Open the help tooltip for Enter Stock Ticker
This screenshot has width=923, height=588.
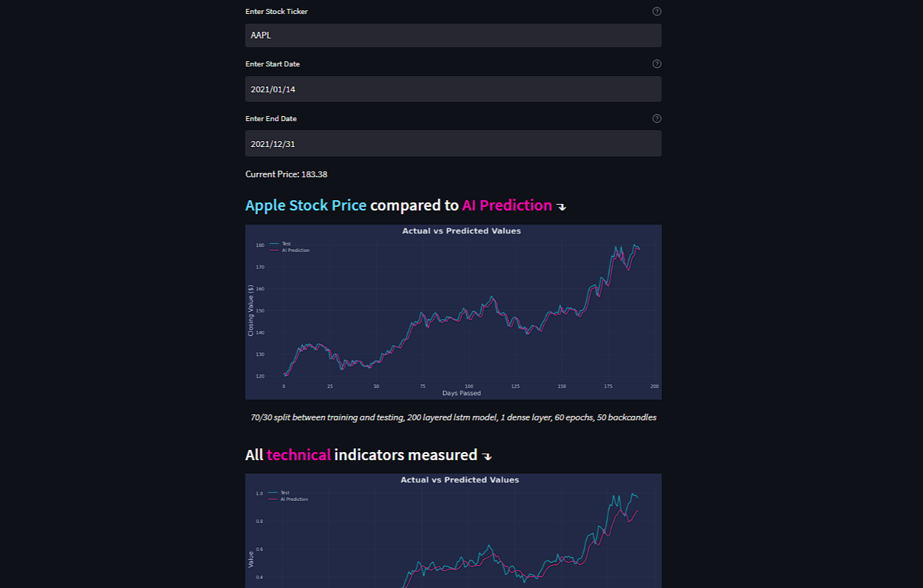pyautogui.click(x=657, y=11)
